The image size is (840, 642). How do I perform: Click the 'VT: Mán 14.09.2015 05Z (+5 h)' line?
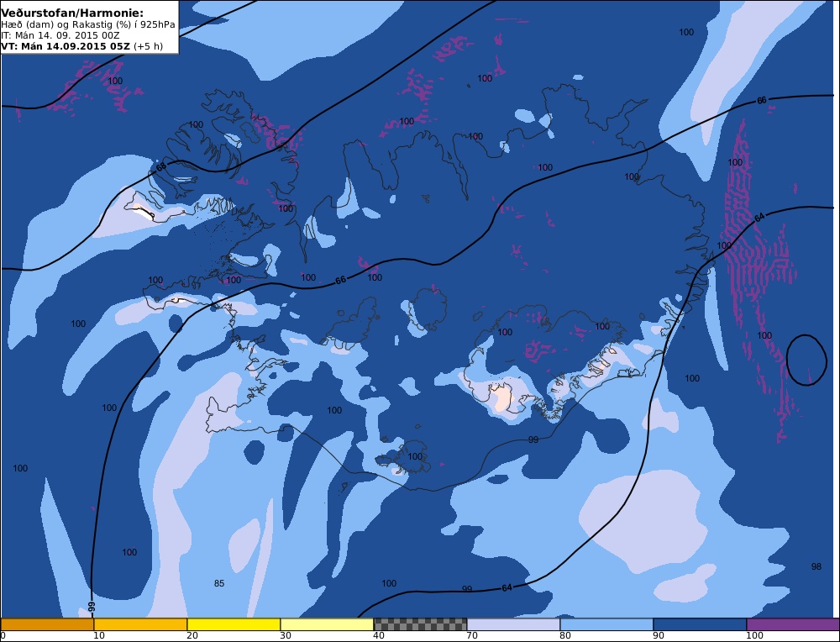click(81, 46)
